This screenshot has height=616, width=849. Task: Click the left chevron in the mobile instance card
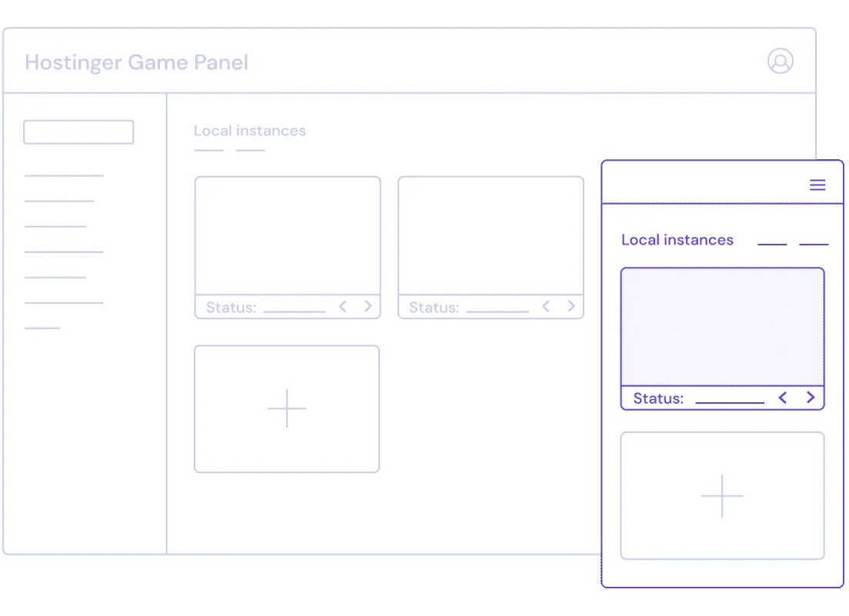coord(782,398)
